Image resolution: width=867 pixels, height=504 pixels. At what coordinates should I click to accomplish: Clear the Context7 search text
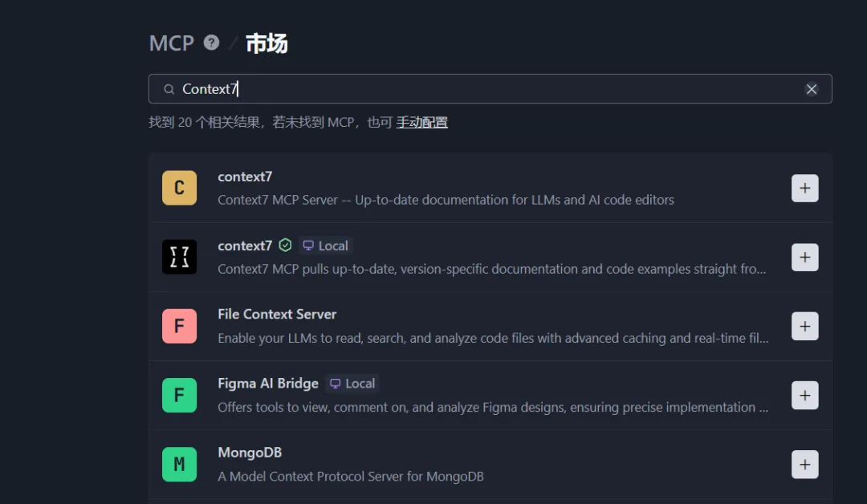812,89
